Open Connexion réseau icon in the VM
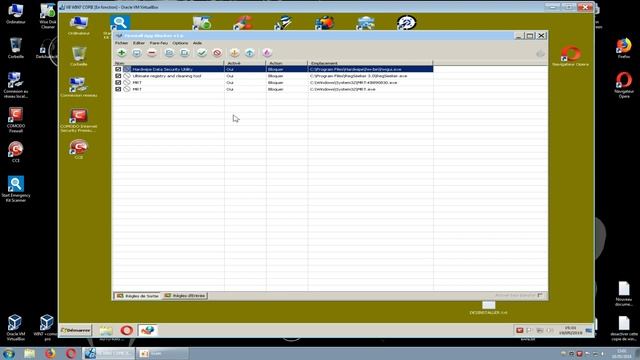 click(x=78, y=87)
